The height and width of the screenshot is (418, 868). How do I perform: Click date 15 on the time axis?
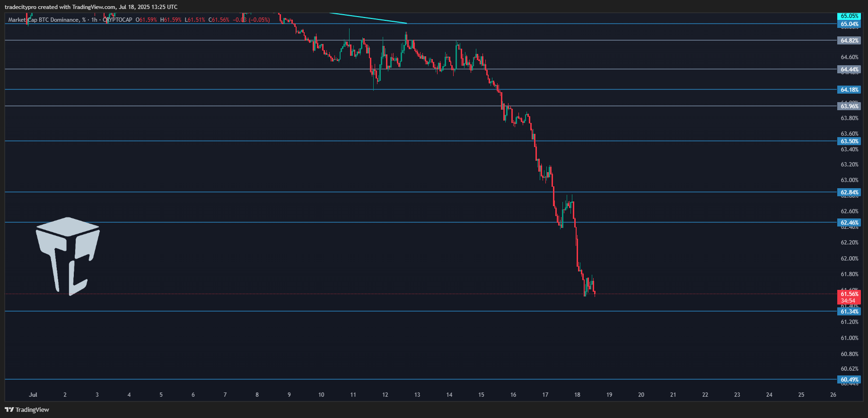coord(481,395)
